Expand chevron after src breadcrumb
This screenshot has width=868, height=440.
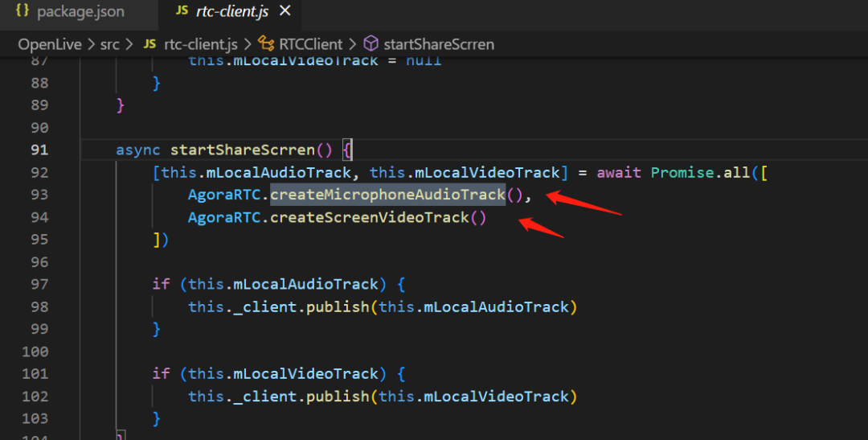coord(129,44)
